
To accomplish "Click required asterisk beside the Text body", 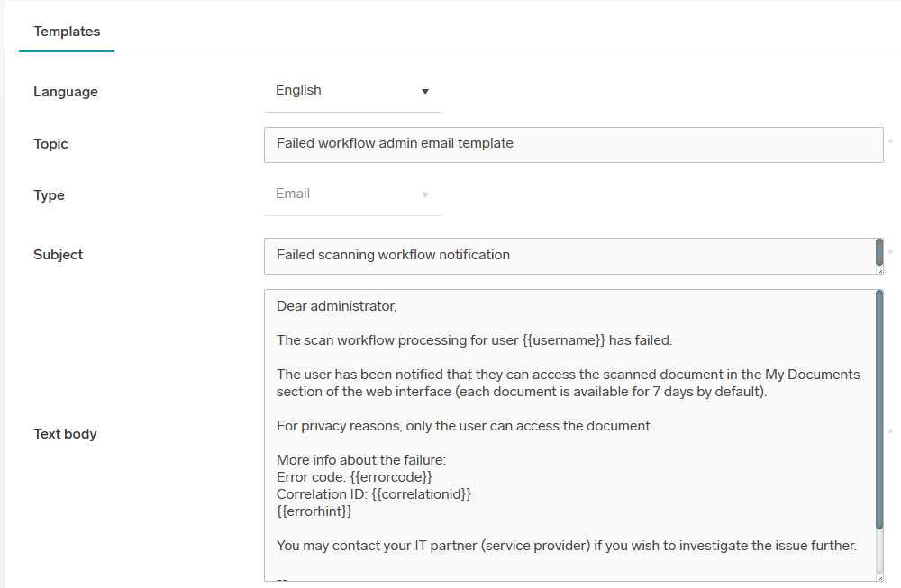I will tap(890, 432).
